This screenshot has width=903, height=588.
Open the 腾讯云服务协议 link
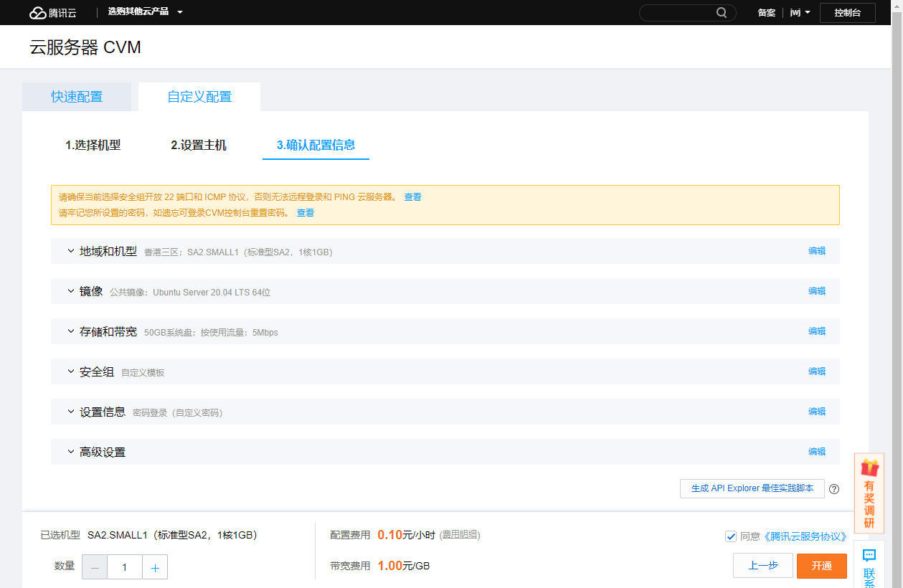point(805,536)
